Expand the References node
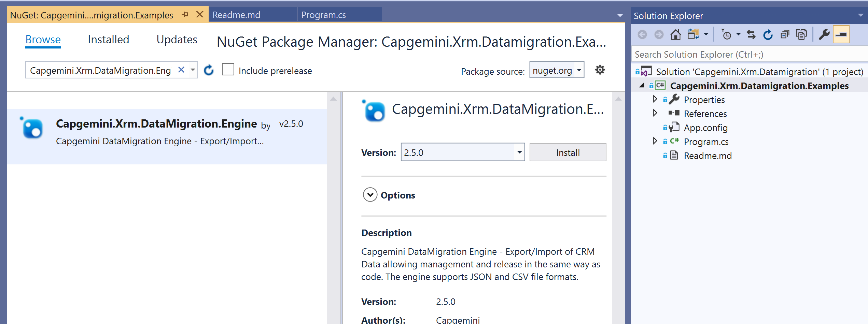This screenshot has height=324, width=868. [655, 113]
